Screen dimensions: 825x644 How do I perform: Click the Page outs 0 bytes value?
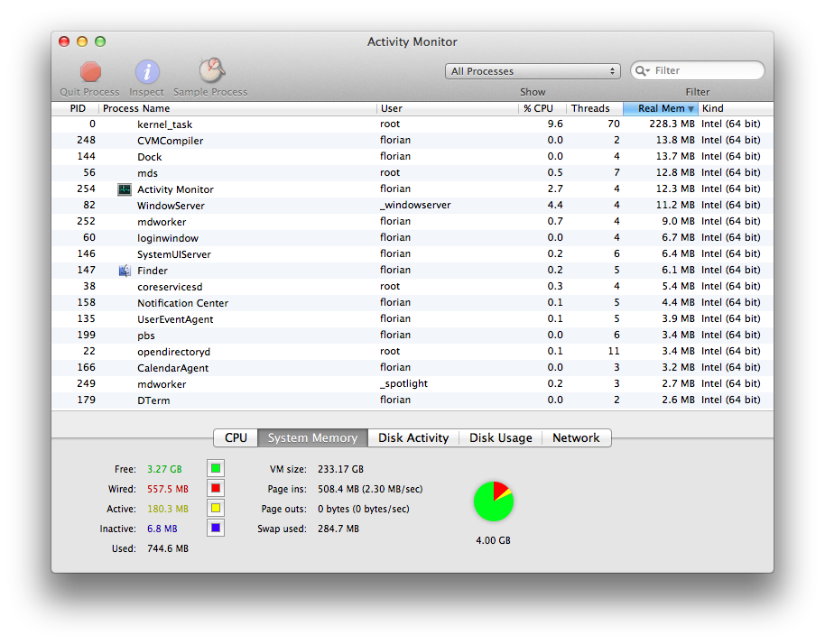(363, 509)
